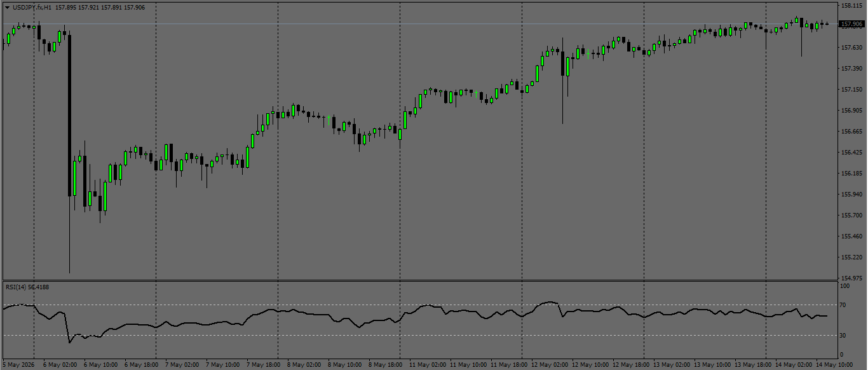This screenshot has height=370, width=868.
Task: Click the 157.630 price axis label
Action: click(x=851, y=48)
